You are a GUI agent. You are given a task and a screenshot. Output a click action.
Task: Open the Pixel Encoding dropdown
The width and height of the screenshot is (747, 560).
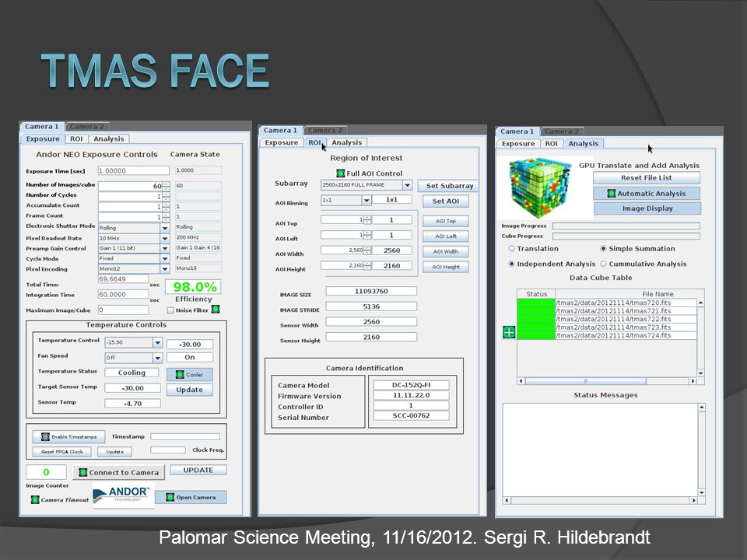coord(165,269)
